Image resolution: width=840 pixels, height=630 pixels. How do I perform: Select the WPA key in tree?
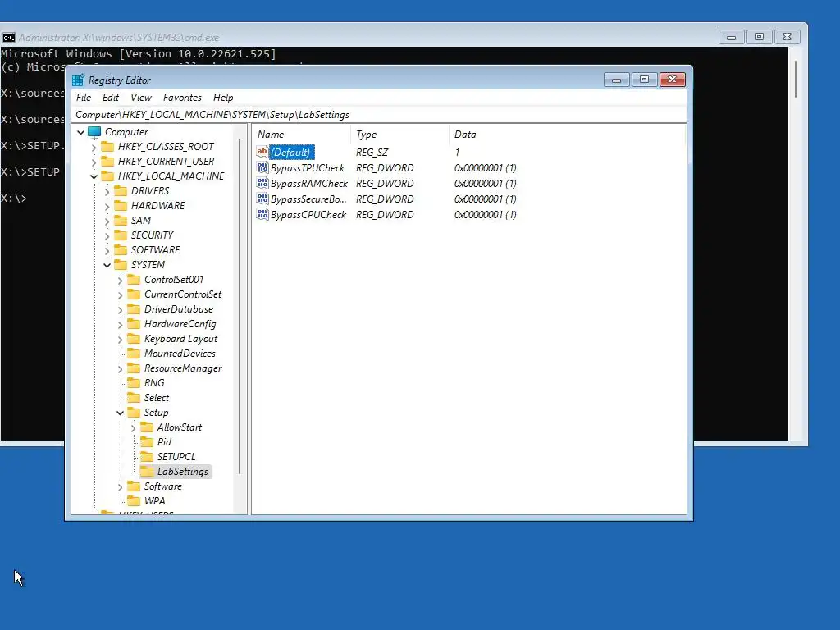tap(154, 501)
